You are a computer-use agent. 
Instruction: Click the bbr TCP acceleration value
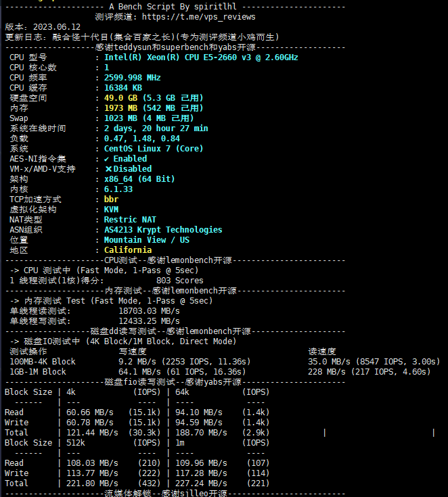[111, 199]
